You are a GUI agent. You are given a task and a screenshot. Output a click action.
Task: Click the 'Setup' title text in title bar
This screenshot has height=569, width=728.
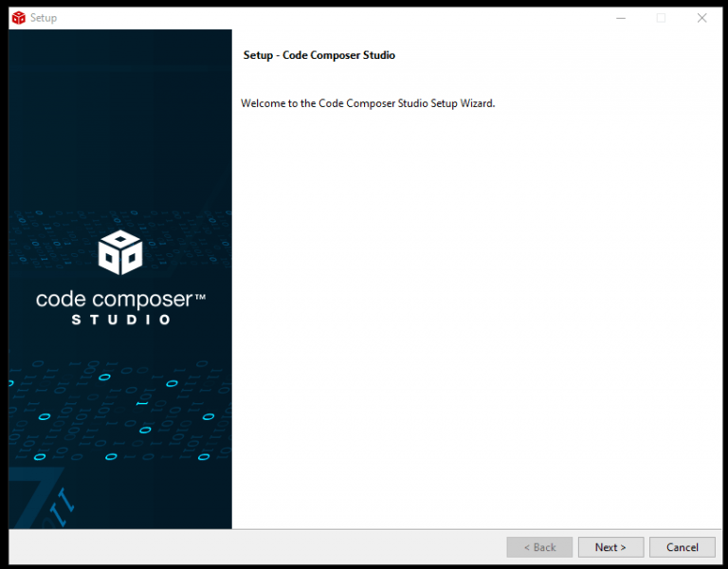pos(44,18)
